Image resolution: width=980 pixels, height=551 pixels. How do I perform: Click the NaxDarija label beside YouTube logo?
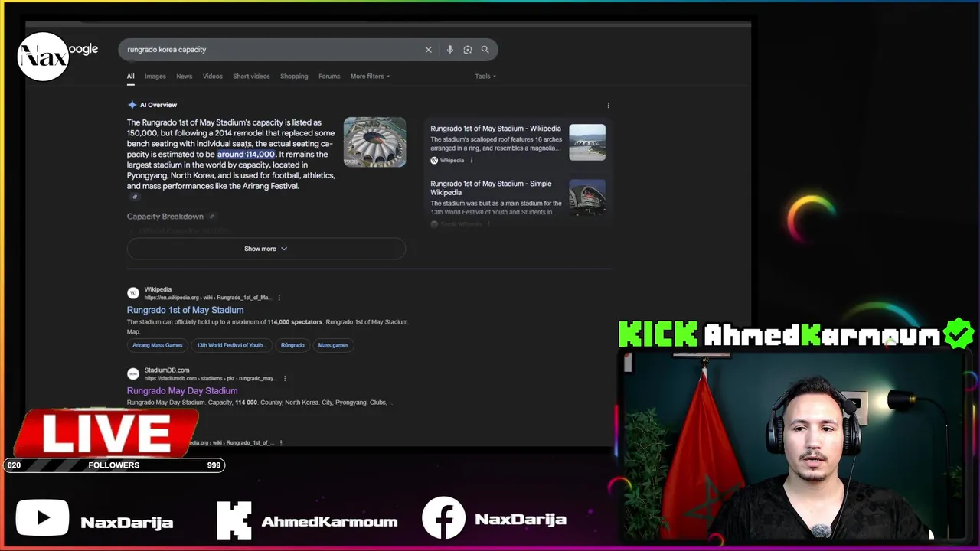pyautogui.click(x=127, y=523)
